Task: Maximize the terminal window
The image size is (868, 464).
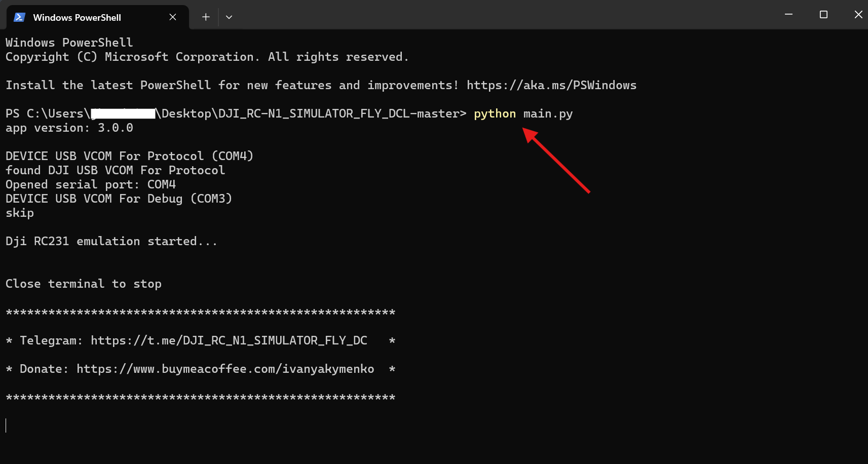Action: 823,15
